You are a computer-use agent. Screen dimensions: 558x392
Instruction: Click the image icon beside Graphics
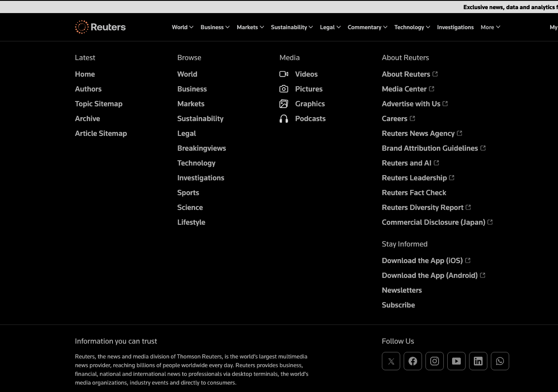[x=284, y=104]
